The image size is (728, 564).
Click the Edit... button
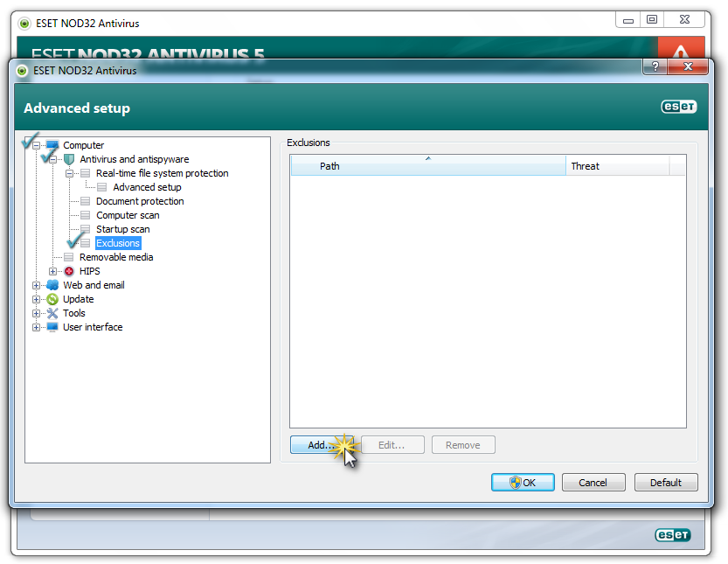tap(392, 445)
